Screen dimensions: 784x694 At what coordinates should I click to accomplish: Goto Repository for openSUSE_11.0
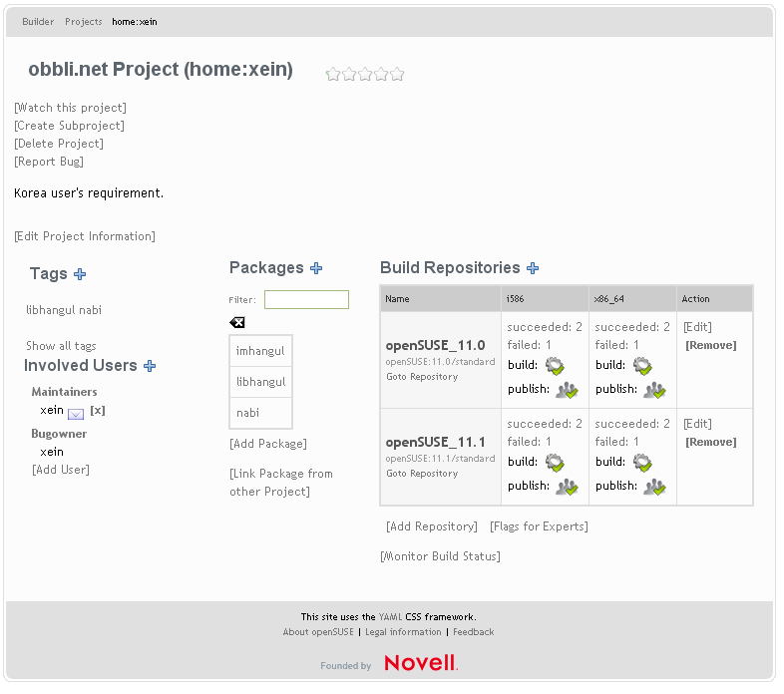pyautogui.click(x=422, y=377)
